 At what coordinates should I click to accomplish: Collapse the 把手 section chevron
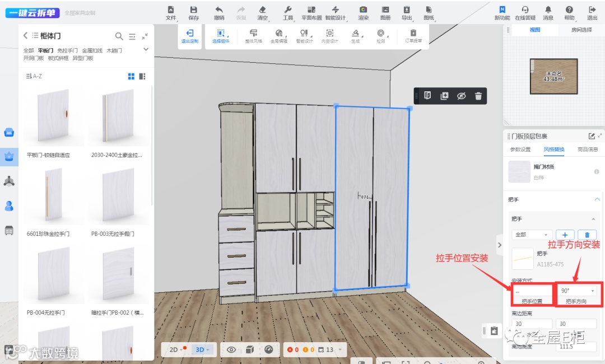(x=597, y=199)
